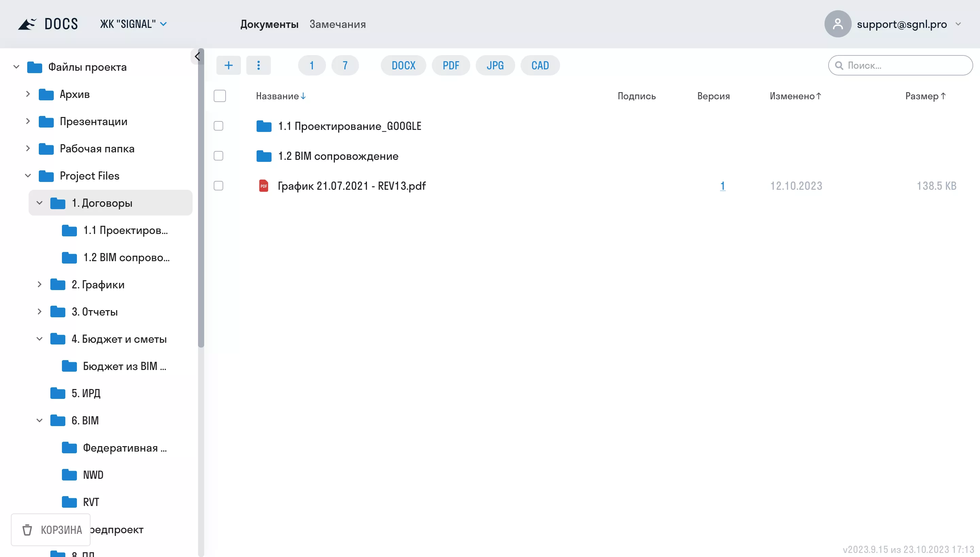Open the project selector next to ЖК "SIGNAL"
The image size is (980, 557).
[x=164, y=24]
